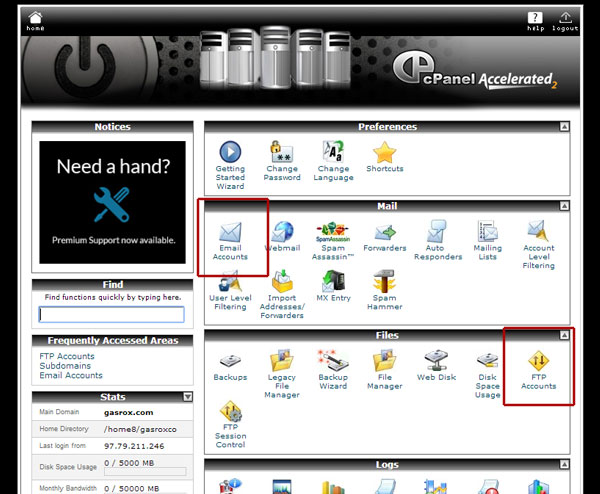The width and height of the screenshot is (600, 494).
Task: Collapse the Logs section
Action: [x=564, y=465]
